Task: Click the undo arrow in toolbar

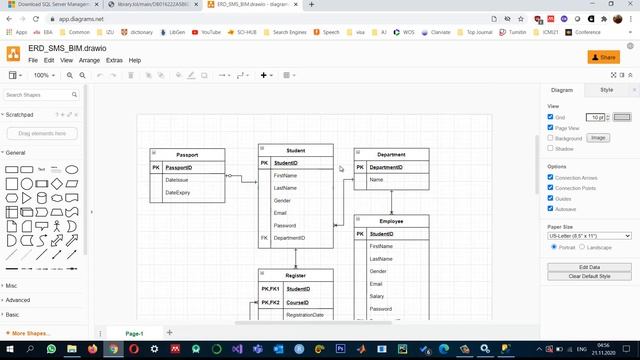Action: (100, 76)
